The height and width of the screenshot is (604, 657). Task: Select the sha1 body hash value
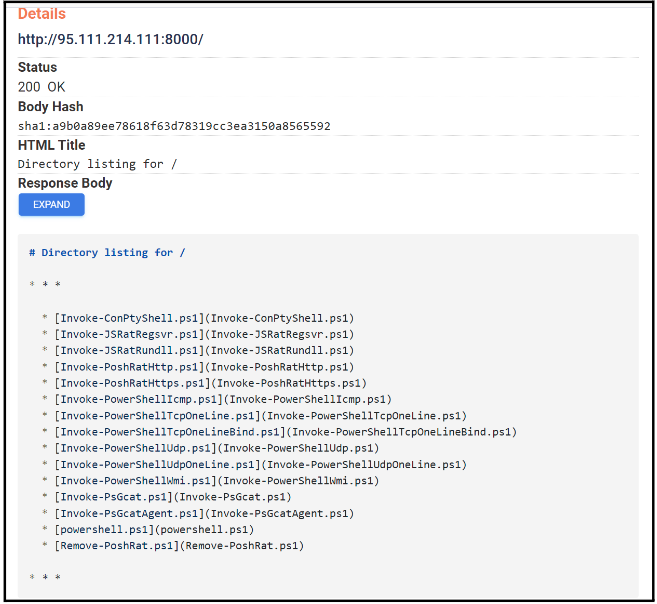point(174,126)
